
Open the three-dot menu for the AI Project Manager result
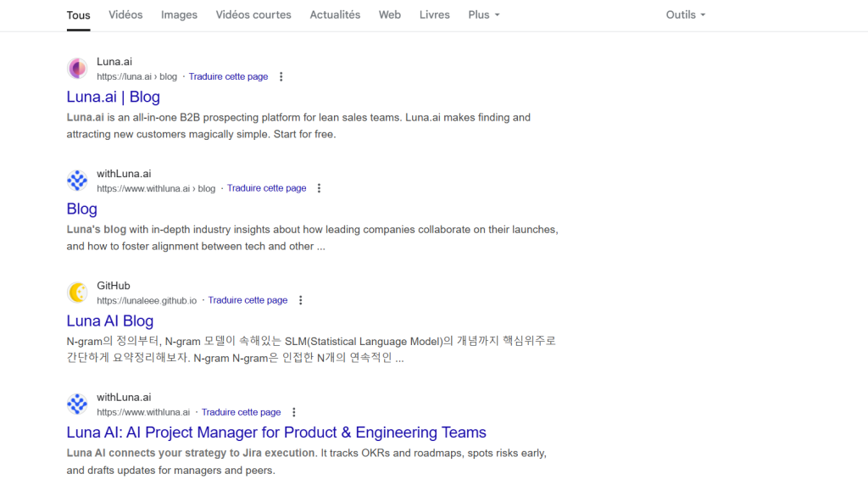point(294,413)
